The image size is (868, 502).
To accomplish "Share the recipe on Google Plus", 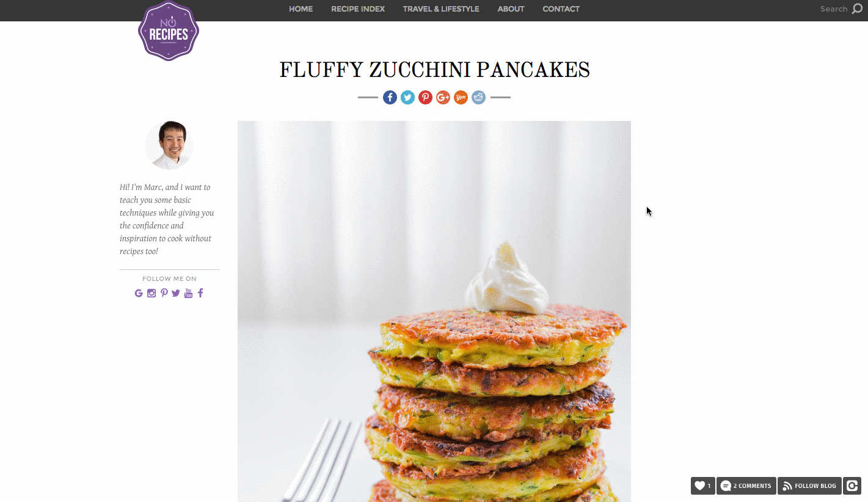I will tap(443, 97).
